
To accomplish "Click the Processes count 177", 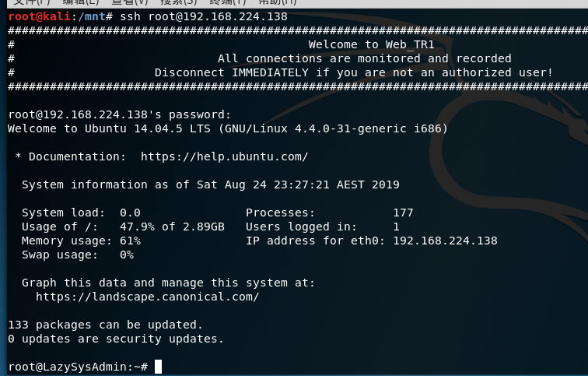I will click(x=403, y=213).
